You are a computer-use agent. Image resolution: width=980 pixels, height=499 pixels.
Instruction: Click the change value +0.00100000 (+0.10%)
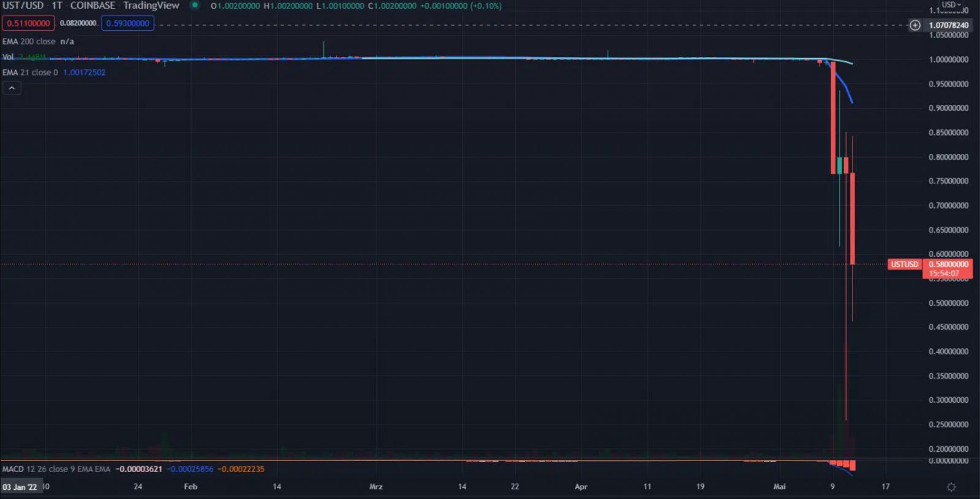coord(461,6)
